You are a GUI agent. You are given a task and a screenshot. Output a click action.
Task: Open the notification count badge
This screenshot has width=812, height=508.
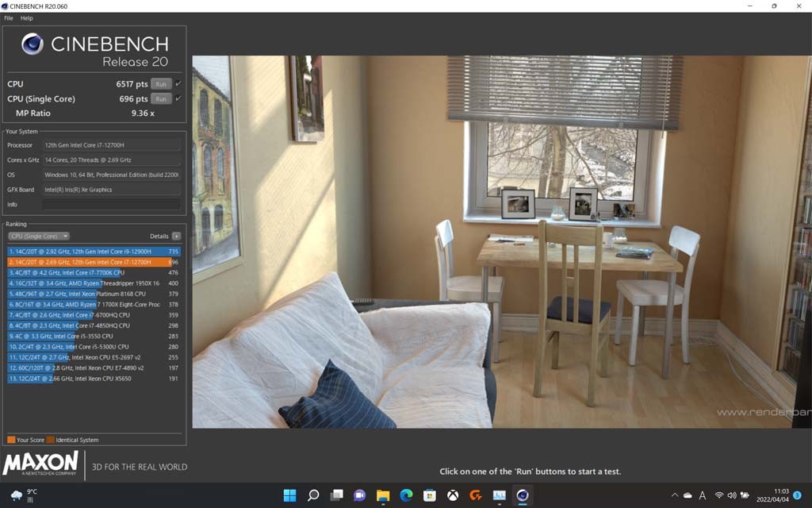797,495
